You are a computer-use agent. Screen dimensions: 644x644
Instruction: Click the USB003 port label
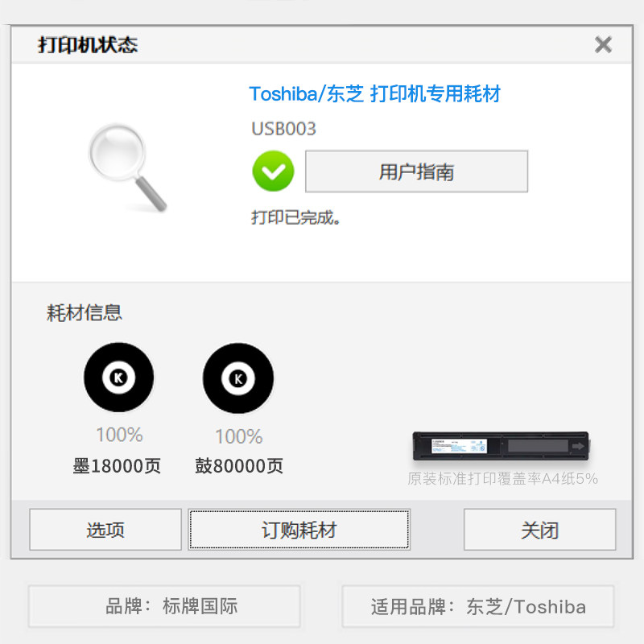[x=283, y=129]
